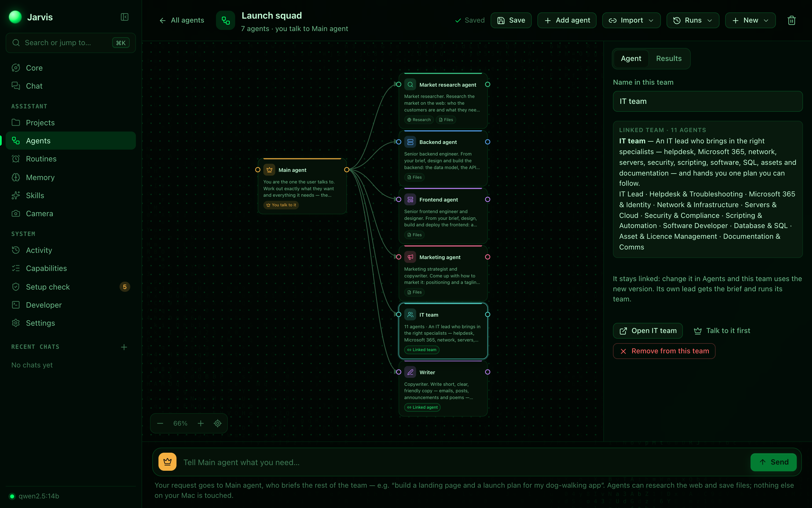Open Activity in sidebar
812x508 pixels.
pyautogui.click(x=71, y=250)
